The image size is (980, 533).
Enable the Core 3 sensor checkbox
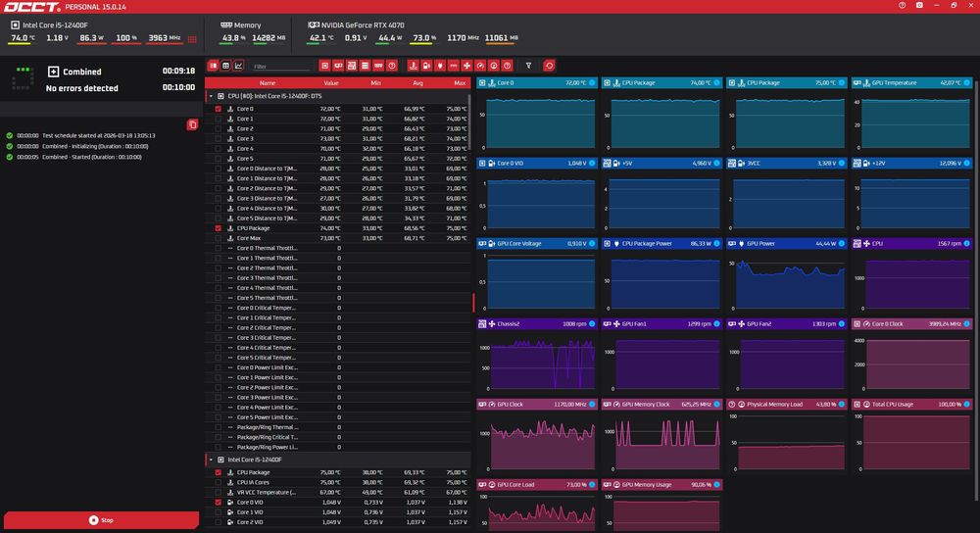(219, 139)
